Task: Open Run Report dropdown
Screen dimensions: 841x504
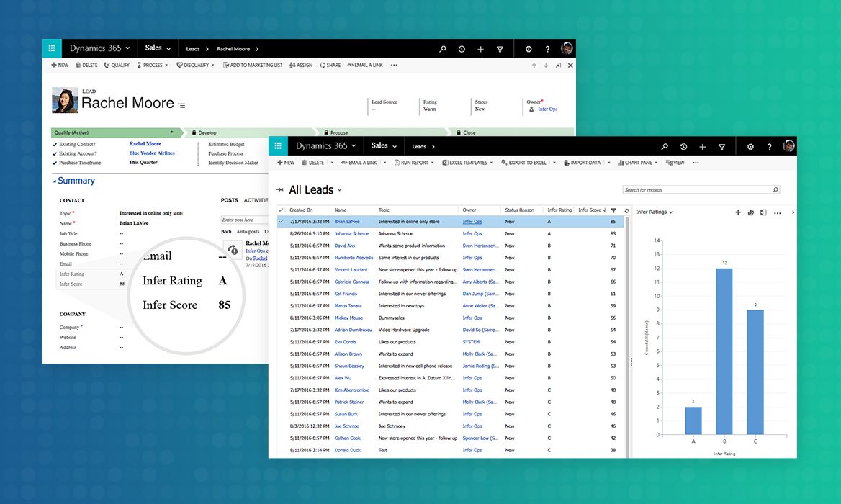Action: tap(432, 163)
